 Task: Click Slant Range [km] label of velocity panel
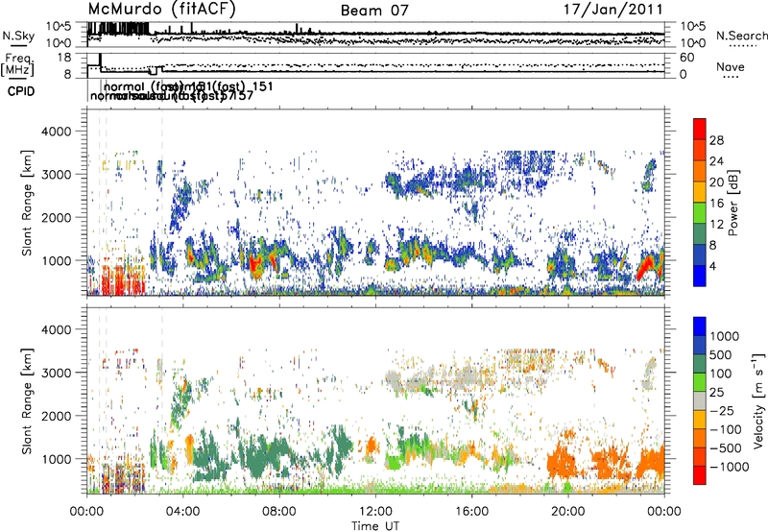coord(27,400)
